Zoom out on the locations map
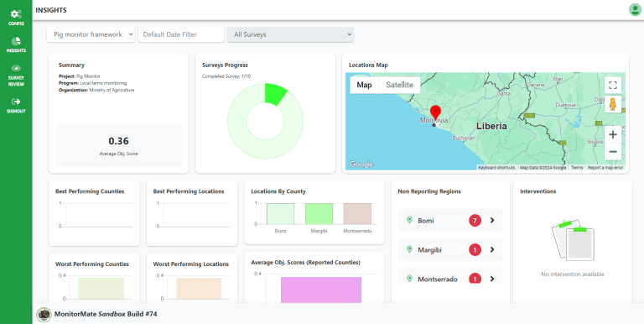This screenshot has width=644, height=324. 613,152
